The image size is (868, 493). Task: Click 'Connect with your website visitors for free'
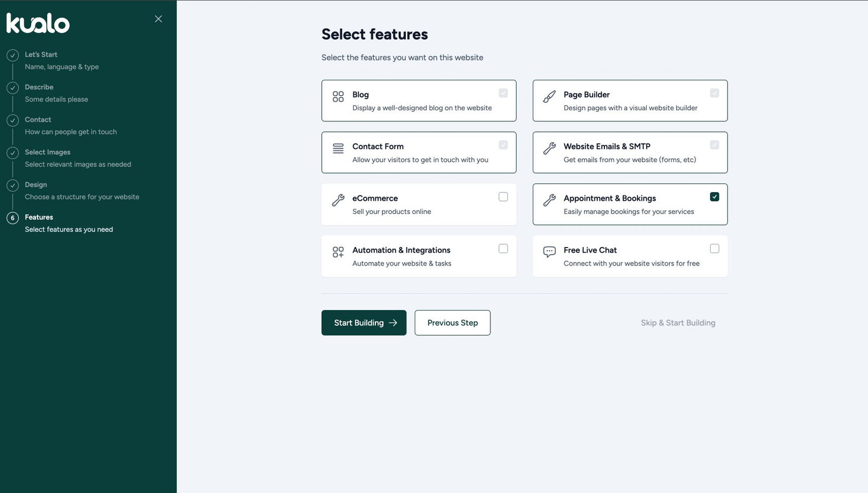(631, 263)
